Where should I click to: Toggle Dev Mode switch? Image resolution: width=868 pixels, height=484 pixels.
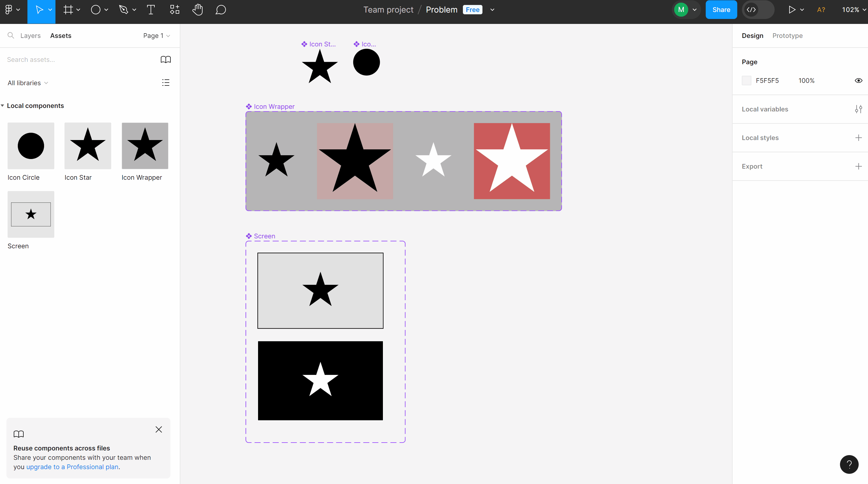(x=758, y=10)
